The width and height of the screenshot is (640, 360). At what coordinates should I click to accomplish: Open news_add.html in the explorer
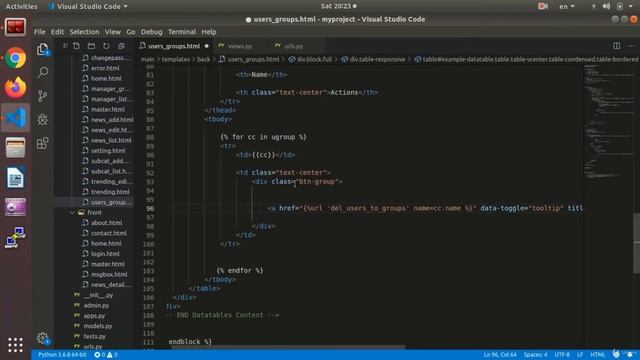click(112, 120)
